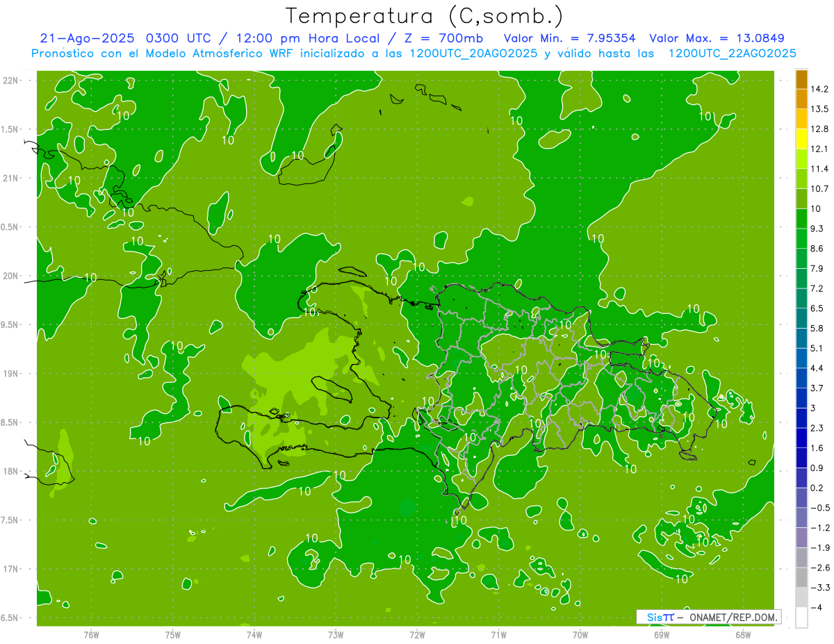
Task: Click the light green swatch between 11.4 and 10.7
Action: (801, 179)
